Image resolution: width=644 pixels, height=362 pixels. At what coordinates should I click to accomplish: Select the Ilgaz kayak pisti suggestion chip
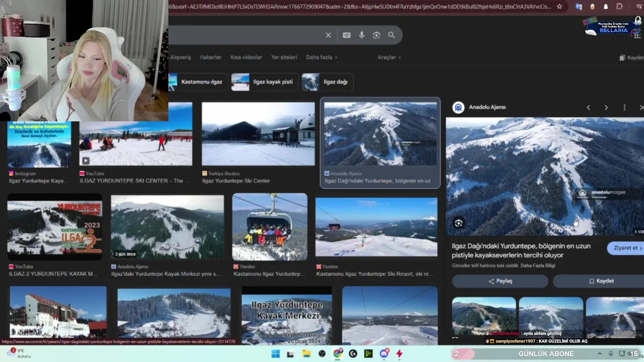[265, 82]
